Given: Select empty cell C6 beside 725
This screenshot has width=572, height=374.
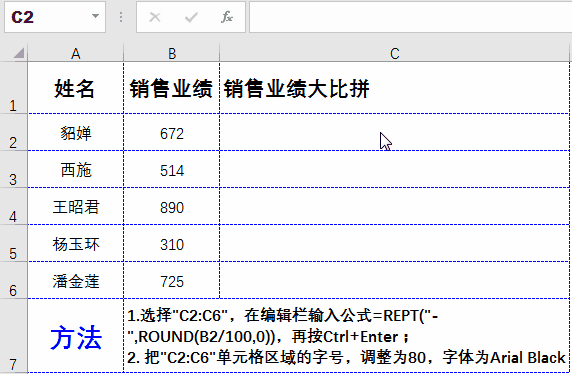Looking at the screenshot, I should pos(394,280).
